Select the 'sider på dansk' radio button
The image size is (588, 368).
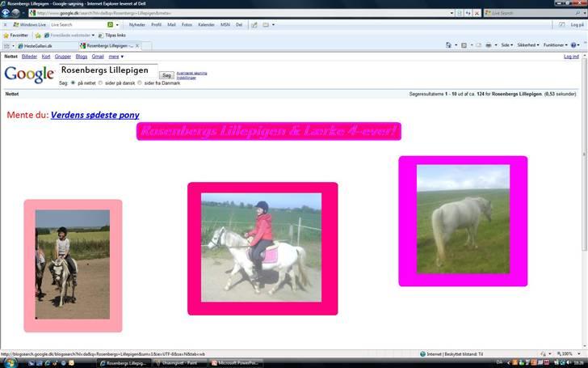pyautogui.click(x=100, y=82)
